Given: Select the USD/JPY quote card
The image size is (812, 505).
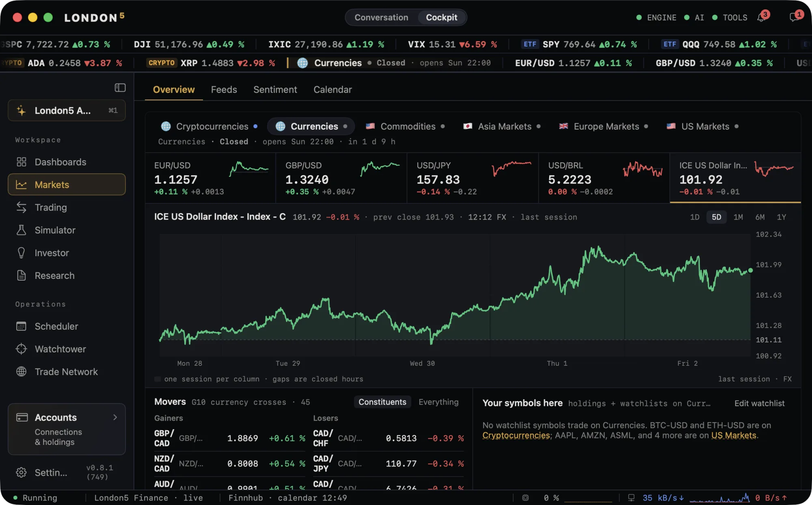Looking at the screenshot, I should click(x=473, y=178).
